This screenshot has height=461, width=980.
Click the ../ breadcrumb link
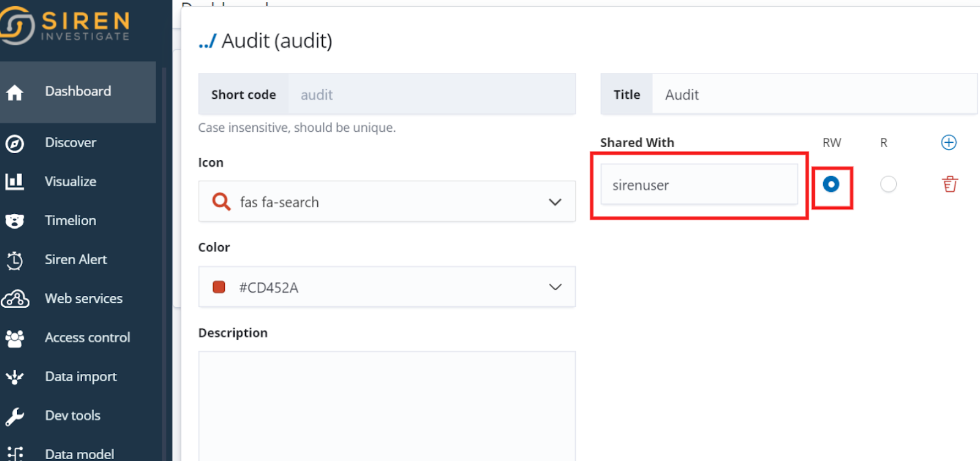[x=207, y=41]
